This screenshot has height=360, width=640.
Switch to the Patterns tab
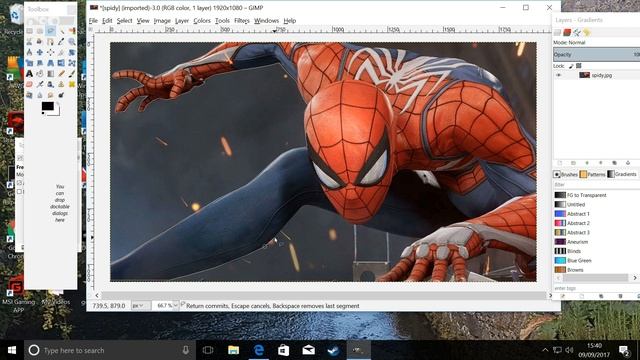593,174
